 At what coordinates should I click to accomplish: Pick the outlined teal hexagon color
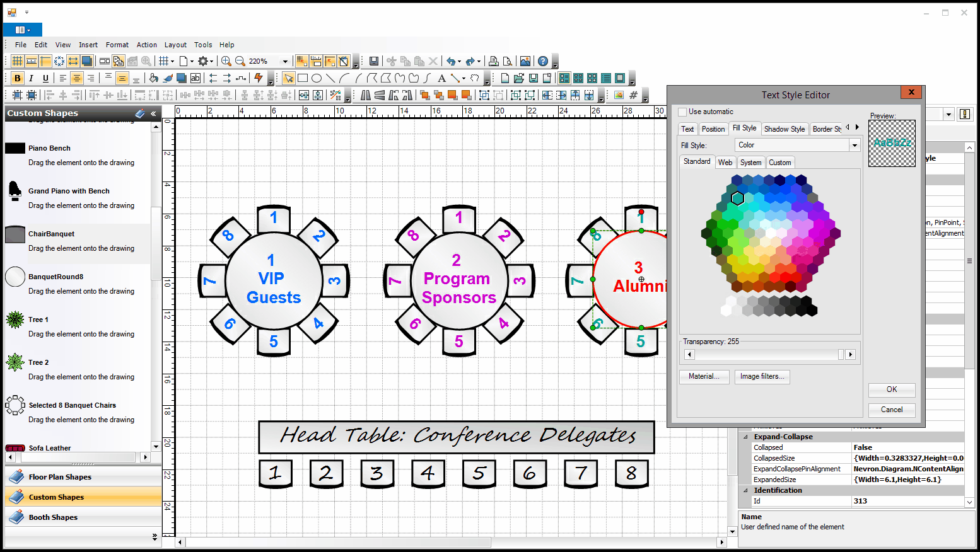point(738,198)
